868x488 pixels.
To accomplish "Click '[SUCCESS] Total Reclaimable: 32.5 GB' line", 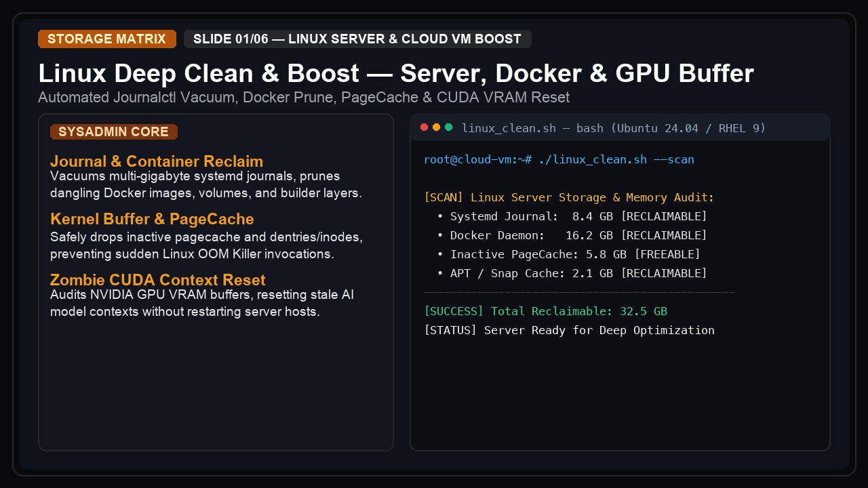I will (546, 312).
